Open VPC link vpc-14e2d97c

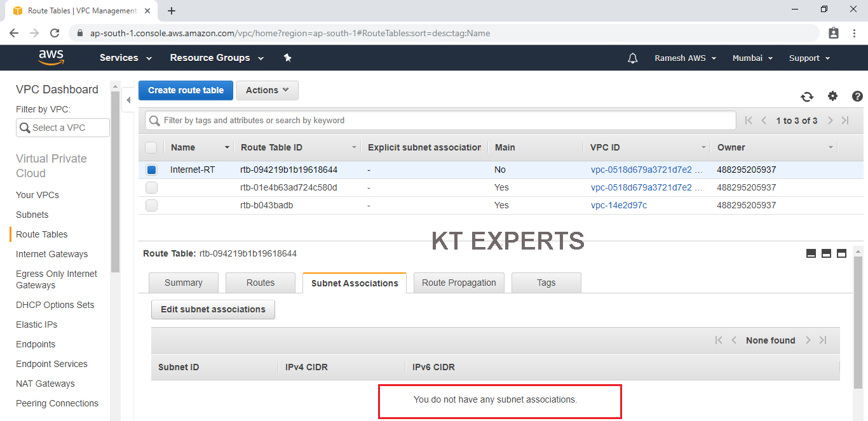tap(619, 205)
